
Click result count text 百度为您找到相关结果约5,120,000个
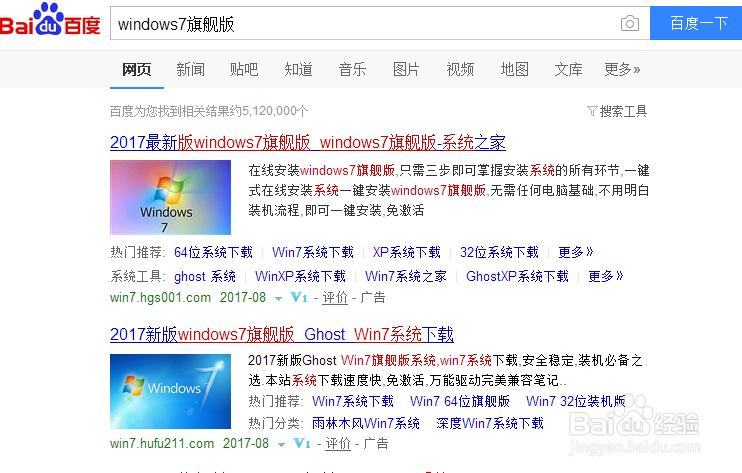click(209, 111)
